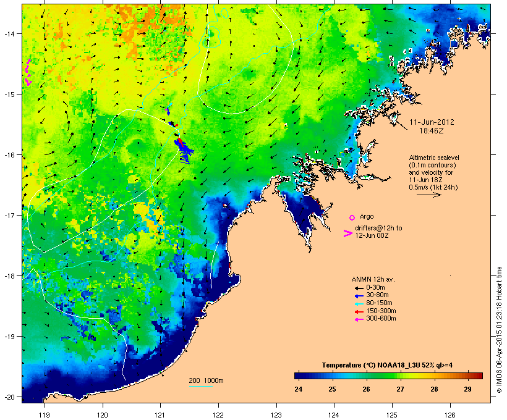Click the magenta 300-600m legend arrow
The image size is (507, 420).
pos(359,319)
